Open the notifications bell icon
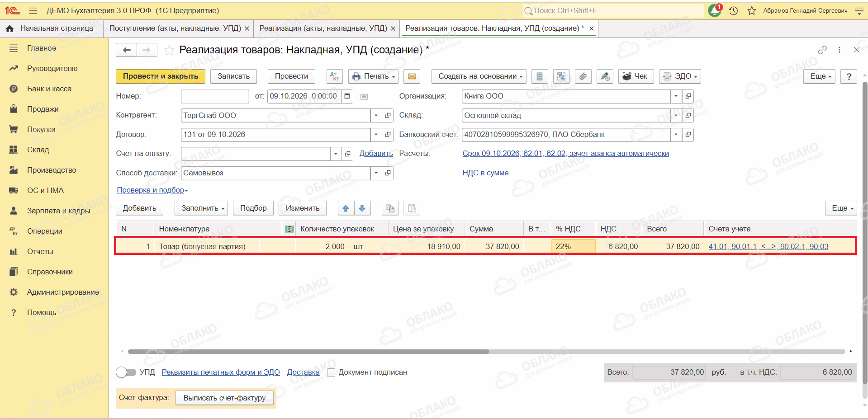The width and height of the screenshot is (868, 419). [x=715, y=10]
